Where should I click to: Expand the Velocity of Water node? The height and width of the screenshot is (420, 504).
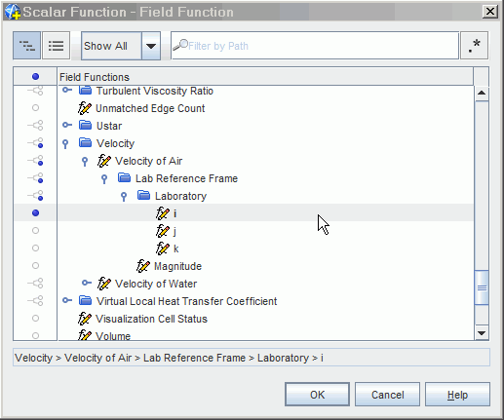(87, 283)
